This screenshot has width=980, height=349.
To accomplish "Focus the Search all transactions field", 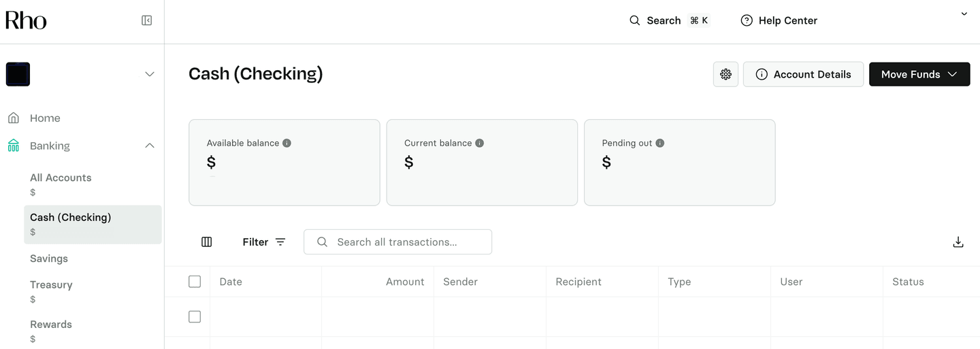I will (x=405, y=242).
